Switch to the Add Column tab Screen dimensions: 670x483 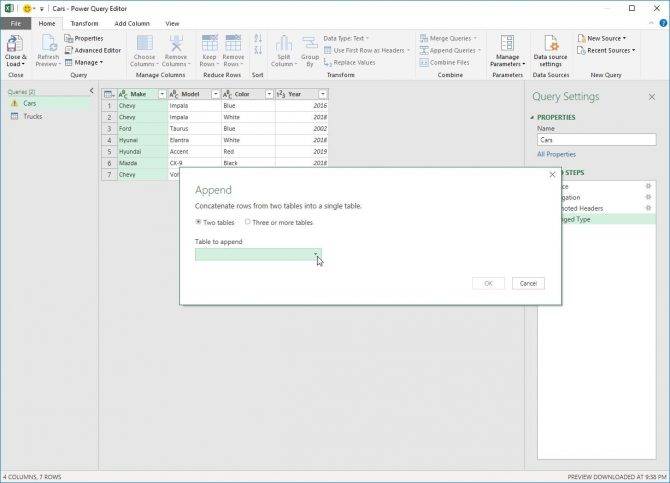tap(132, 24)
